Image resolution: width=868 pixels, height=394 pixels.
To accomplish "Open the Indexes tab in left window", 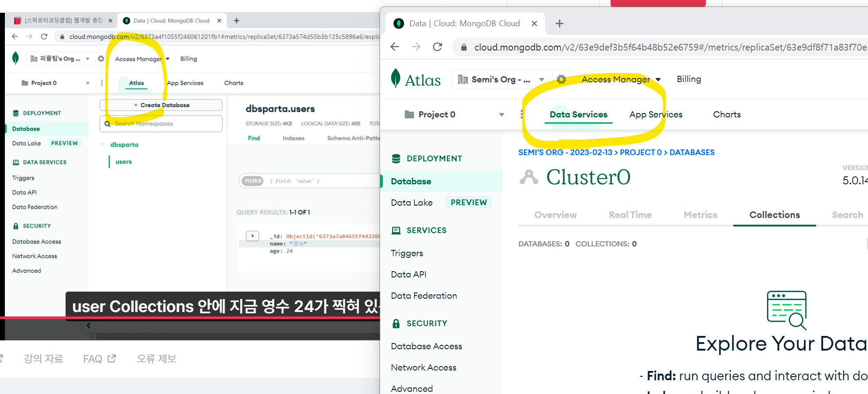I will click(x=293, y=138).
